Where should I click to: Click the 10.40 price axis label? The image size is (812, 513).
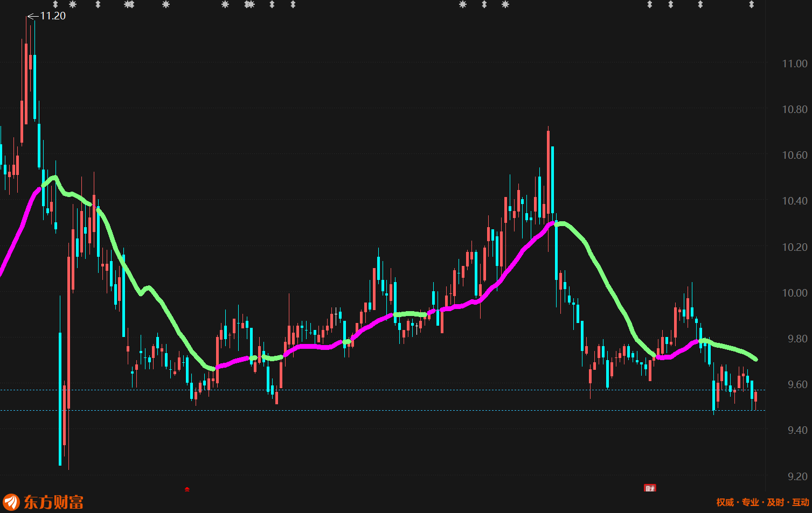795,201
